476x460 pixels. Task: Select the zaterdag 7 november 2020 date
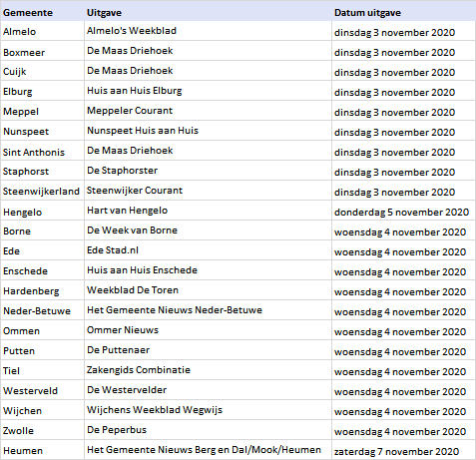396,451
